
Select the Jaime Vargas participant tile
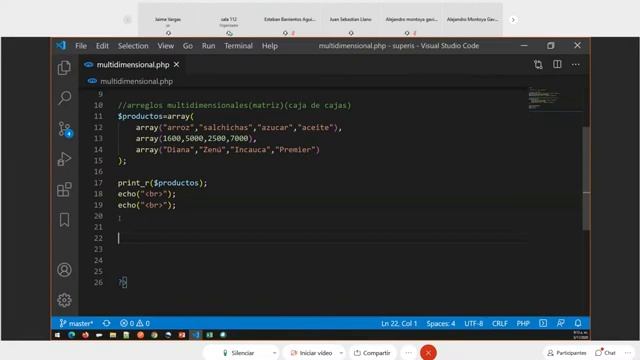click(168, 20)
